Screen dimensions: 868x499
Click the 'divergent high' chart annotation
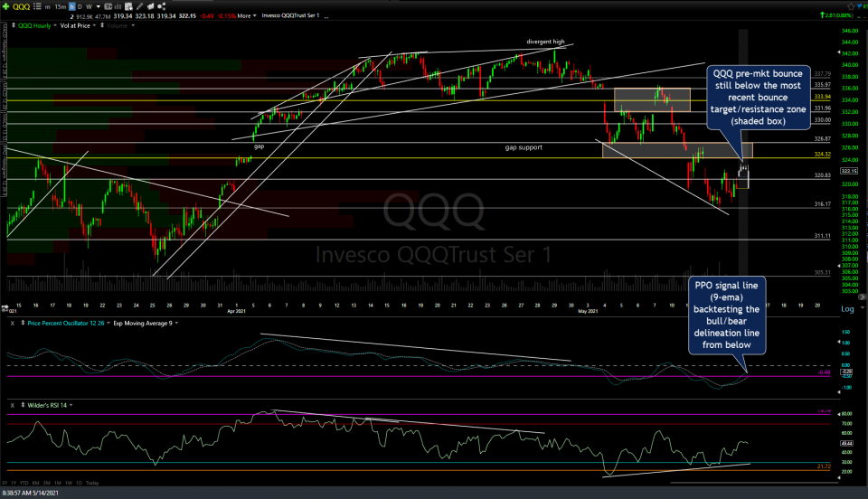[545, 42]
